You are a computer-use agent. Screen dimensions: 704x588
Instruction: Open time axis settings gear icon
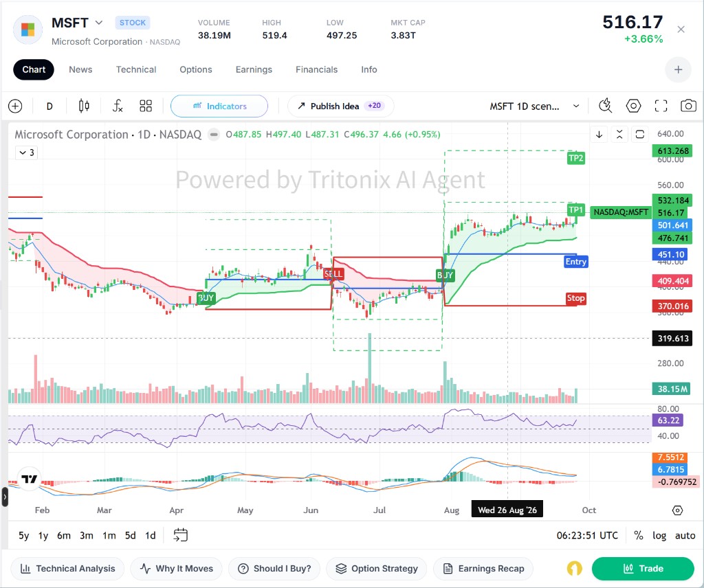click(x=677, y=510)
